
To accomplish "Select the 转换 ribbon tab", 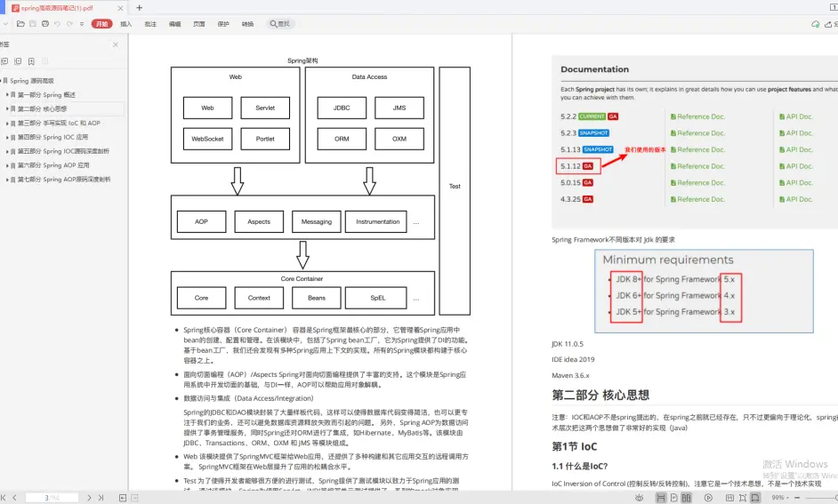I will pos(247,24).
